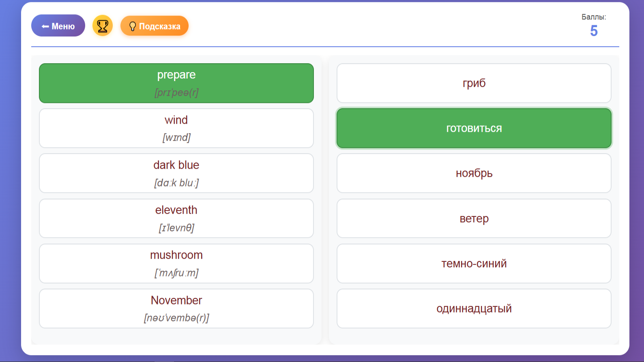Open the Подсказка hint button
This screenshot has height=362, width=644.
(x=155, y=26)
